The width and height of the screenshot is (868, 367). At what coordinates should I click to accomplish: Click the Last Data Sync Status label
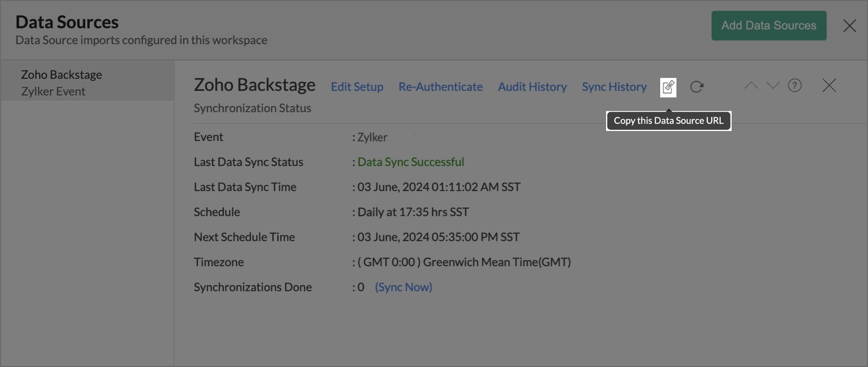248,162
